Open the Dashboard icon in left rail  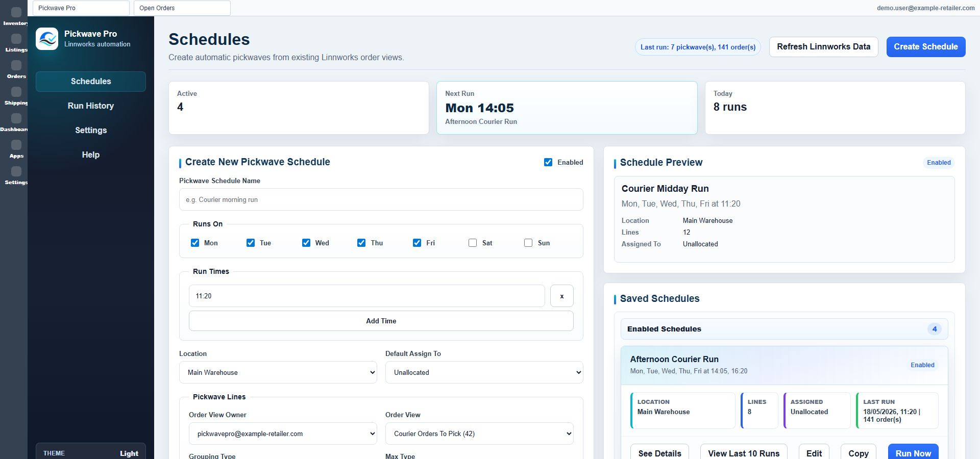click(16, 118)
